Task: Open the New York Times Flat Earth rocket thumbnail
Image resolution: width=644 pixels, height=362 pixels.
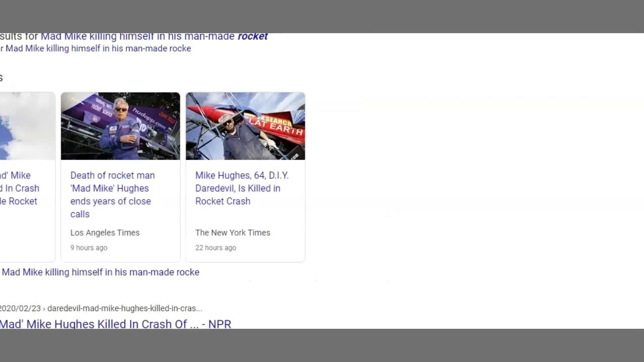Action: 246,126
